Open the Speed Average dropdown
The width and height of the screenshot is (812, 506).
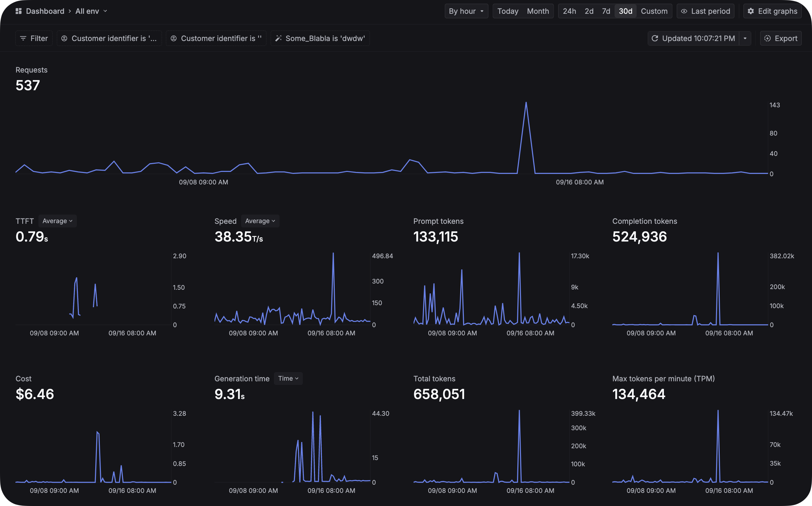click(260, 221)
